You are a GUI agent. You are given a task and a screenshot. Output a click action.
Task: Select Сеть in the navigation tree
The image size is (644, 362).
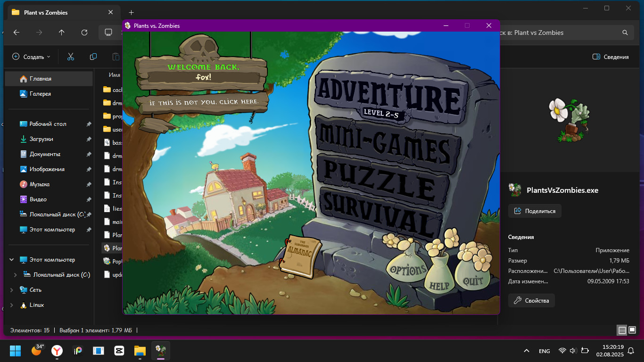tap(35, 290)
